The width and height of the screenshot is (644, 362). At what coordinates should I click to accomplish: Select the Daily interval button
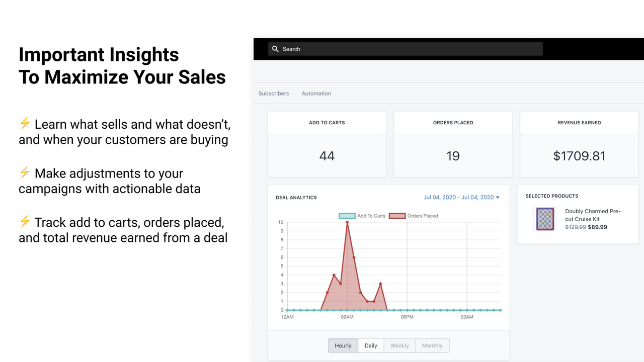371,345
